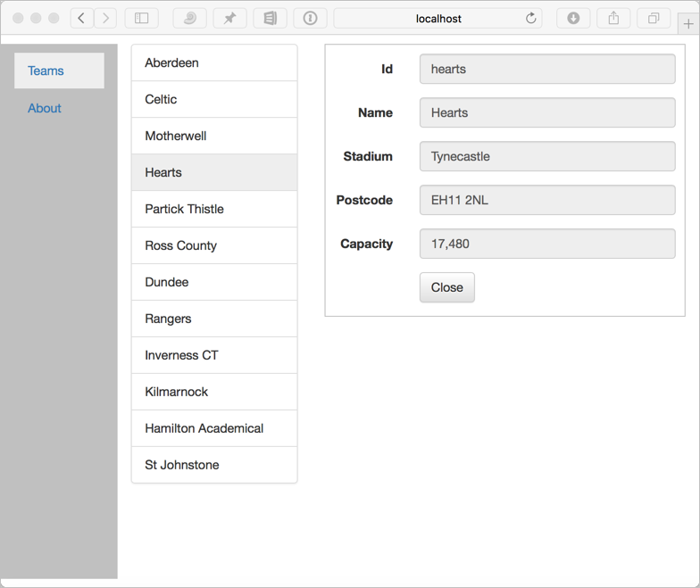Image resolution: width=700 pixels, height=588 pixels.
Task: Select Aberdeen in the team list
Action: point(214,62)
